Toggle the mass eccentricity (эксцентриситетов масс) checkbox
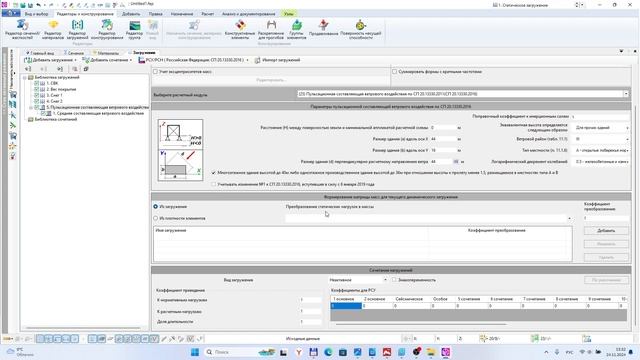Screen dimensions: 640x360 tap(156, 71)
